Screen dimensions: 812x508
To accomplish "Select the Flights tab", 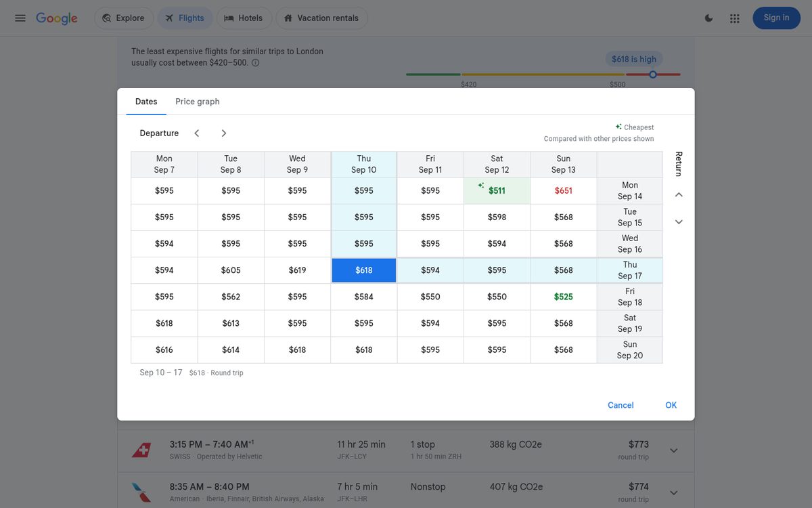I will tap(185, 18).
